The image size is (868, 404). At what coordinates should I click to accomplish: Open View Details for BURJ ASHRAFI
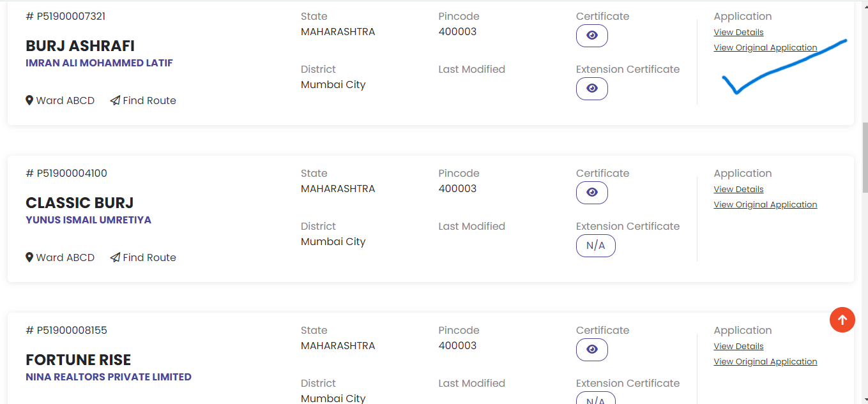click(x=738, y=33)
